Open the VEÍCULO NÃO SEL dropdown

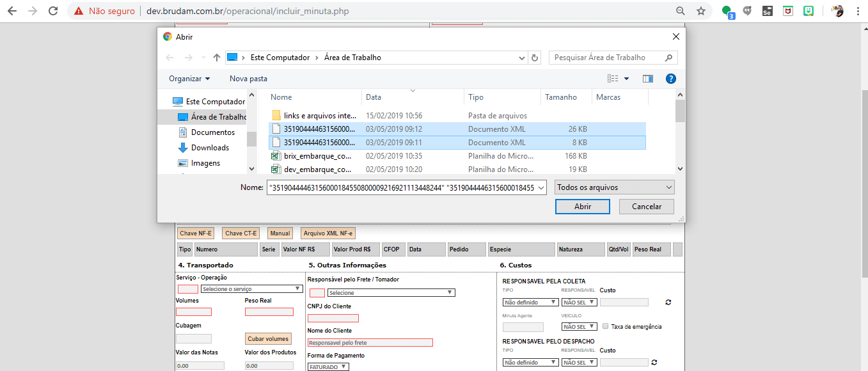[x=580, y=327]
